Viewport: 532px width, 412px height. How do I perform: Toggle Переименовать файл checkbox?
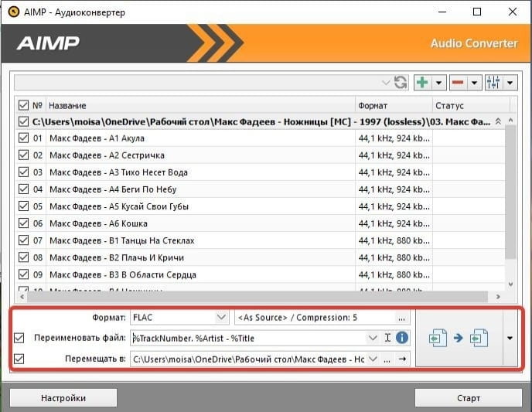coord(19,338)
